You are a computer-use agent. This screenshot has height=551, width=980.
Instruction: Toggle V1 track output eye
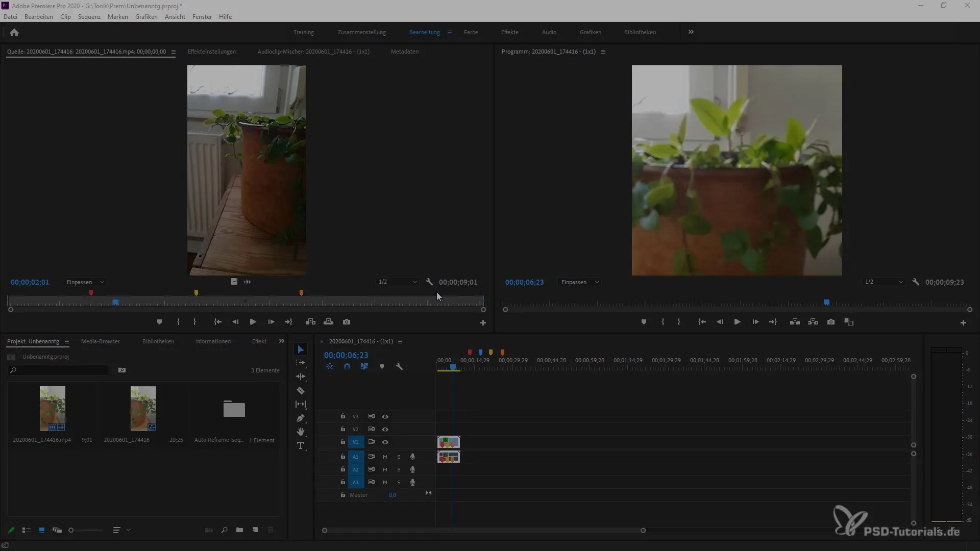tap(385, 442)
